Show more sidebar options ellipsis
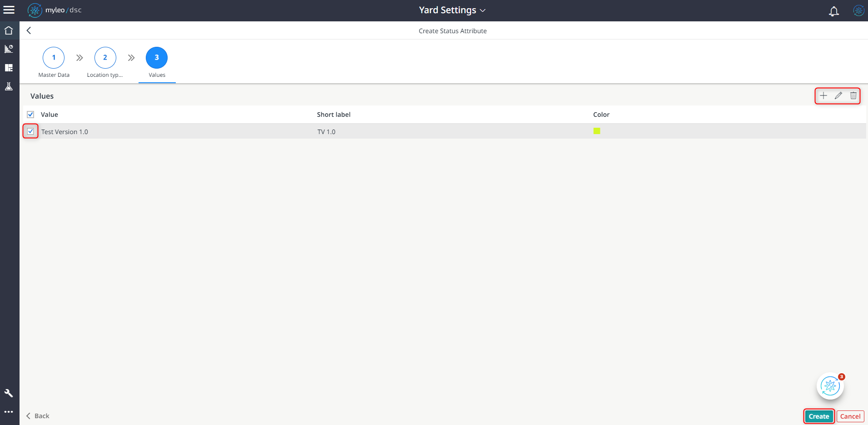 pos(9,412)
